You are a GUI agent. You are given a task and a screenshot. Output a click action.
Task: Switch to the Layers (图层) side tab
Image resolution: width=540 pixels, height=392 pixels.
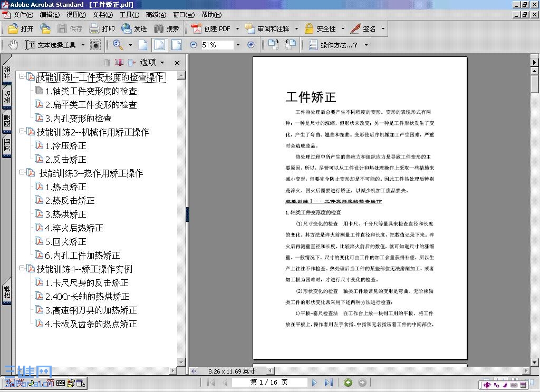point(7,121)
